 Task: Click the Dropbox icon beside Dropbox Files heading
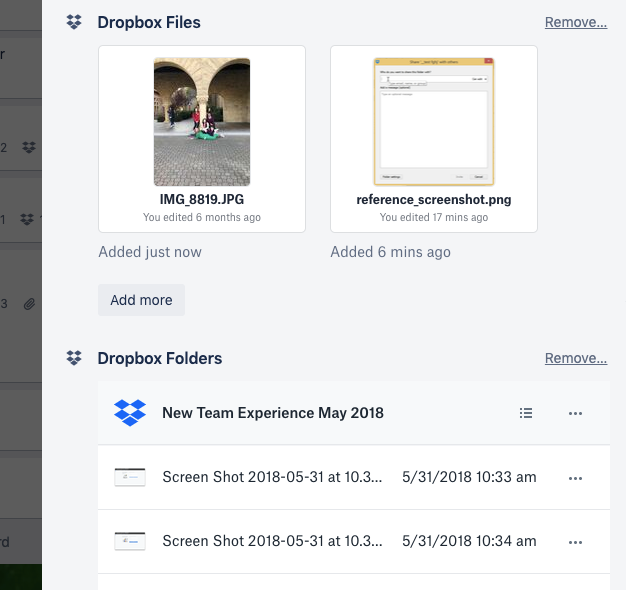(x=74, y=22)
